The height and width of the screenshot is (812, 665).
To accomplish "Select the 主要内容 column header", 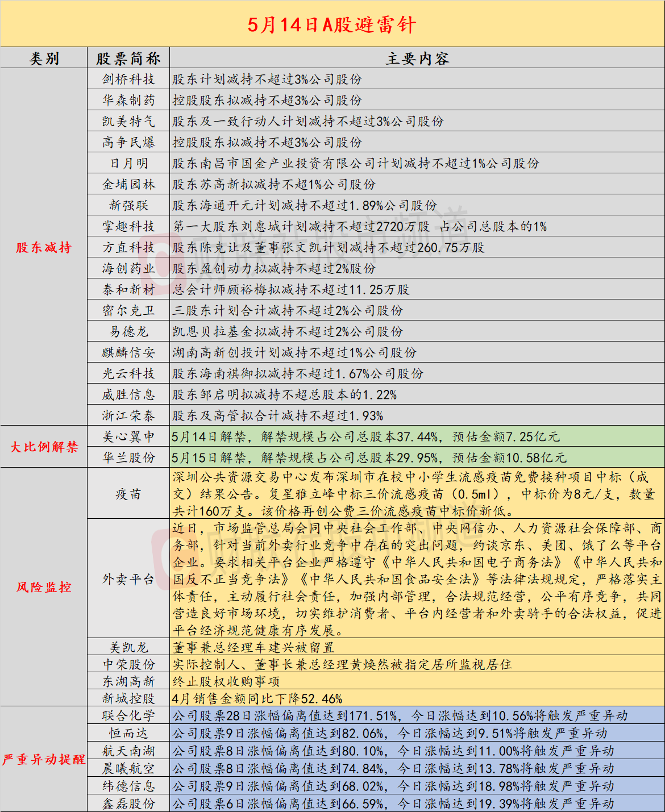I will (x=417, y=58).
